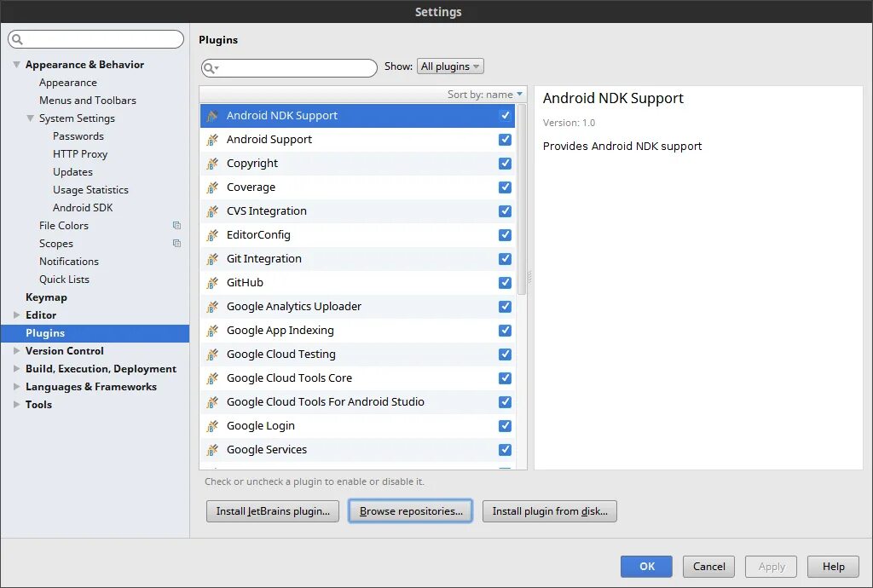Open the Passwords settings page
The width and height of the screenshot is (873, 588).
click(x=78, y=136)
